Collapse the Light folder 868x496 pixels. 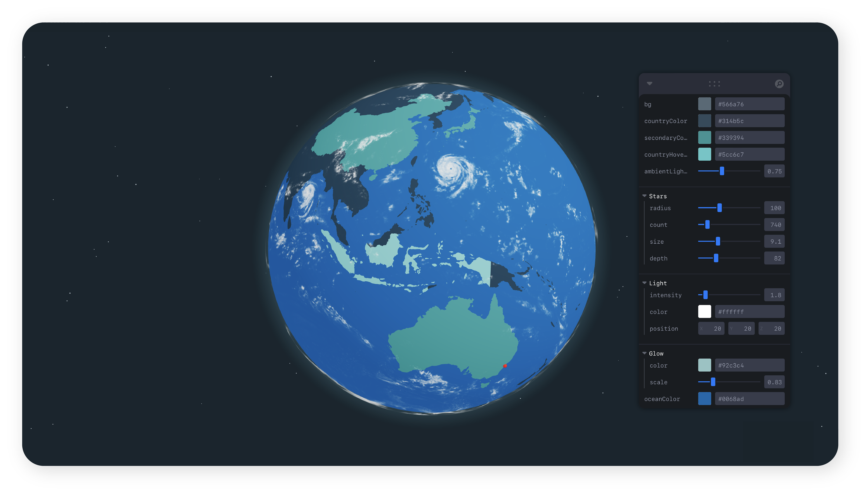click(x=644, y=283)
